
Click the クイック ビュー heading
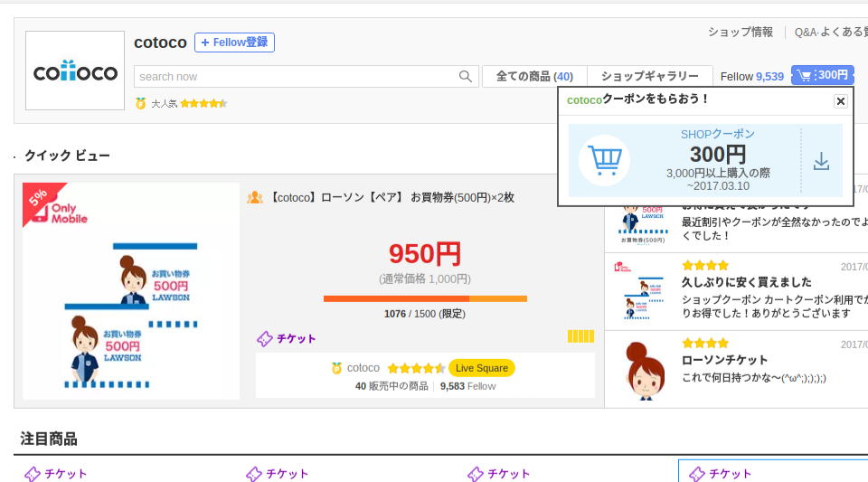(x=67, y=156)
